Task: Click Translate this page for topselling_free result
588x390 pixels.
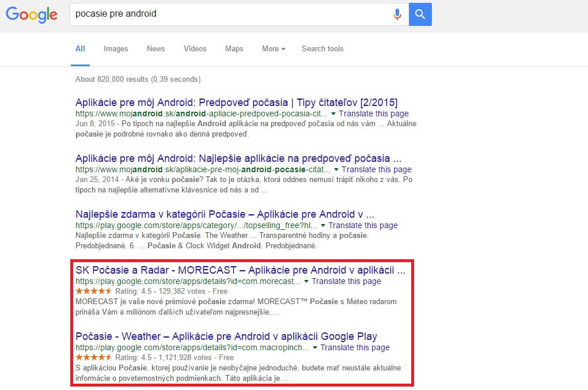Action: (363, 225)
